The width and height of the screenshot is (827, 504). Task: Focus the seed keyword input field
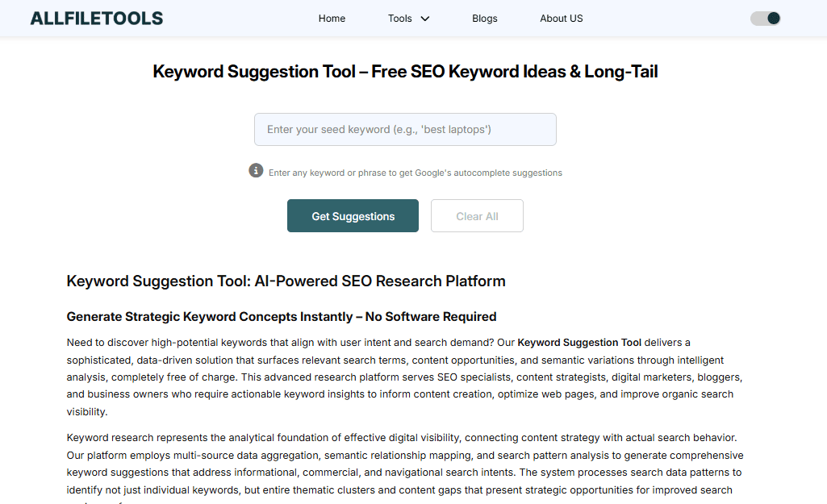405,130
